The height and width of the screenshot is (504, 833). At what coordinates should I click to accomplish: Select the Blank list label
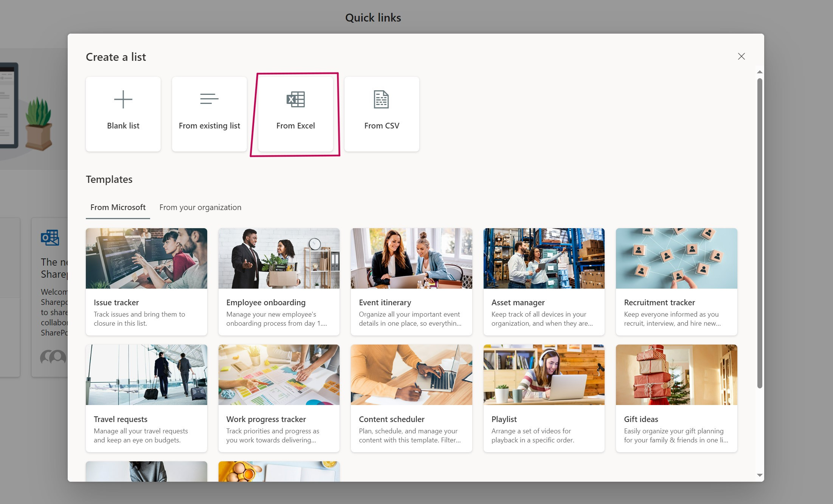(123, 125)
